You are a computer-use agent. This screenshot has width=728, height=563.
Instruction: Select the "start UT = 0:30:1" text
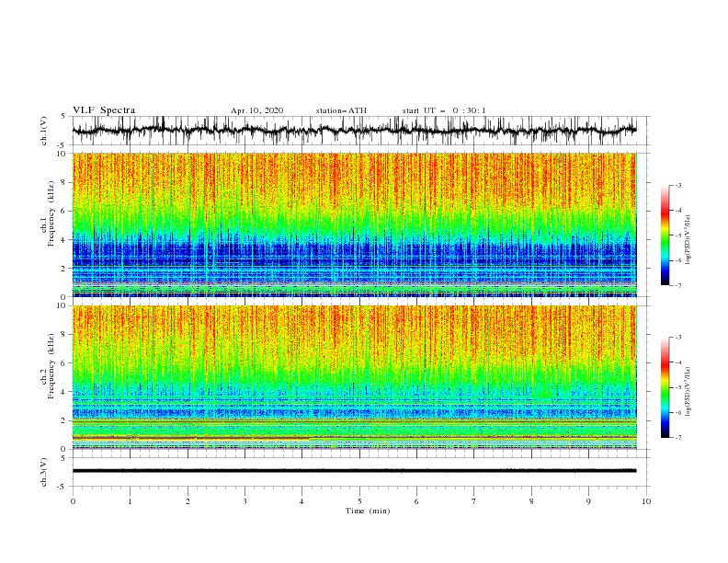pyautogui.click(x=444, y=110)
